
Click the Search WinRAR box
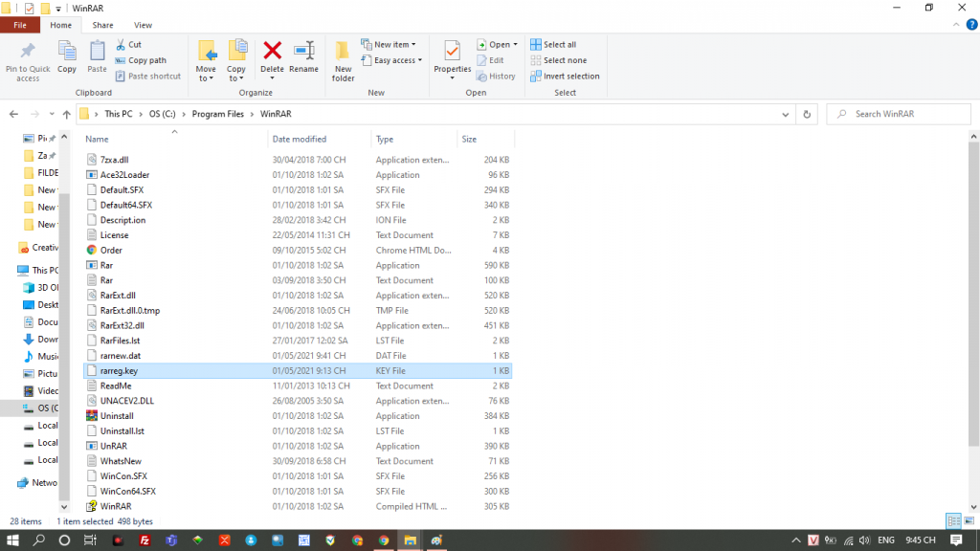(x=899, y=114)
